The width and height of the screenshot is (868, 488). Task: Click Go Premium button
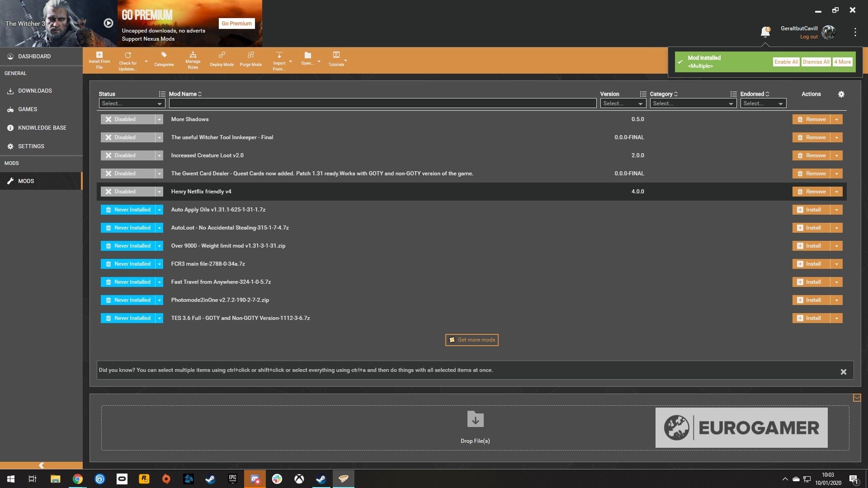pos(236,23)
